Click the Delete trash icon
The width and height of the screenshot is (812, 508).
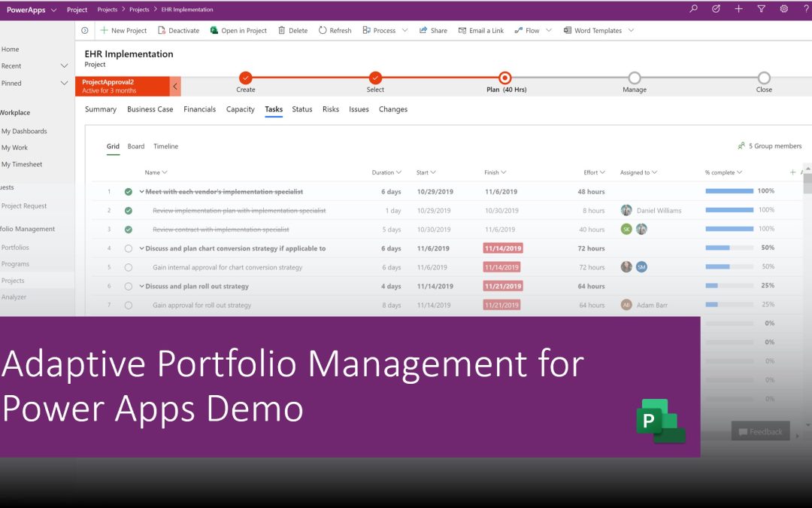[x=282, y=31]
